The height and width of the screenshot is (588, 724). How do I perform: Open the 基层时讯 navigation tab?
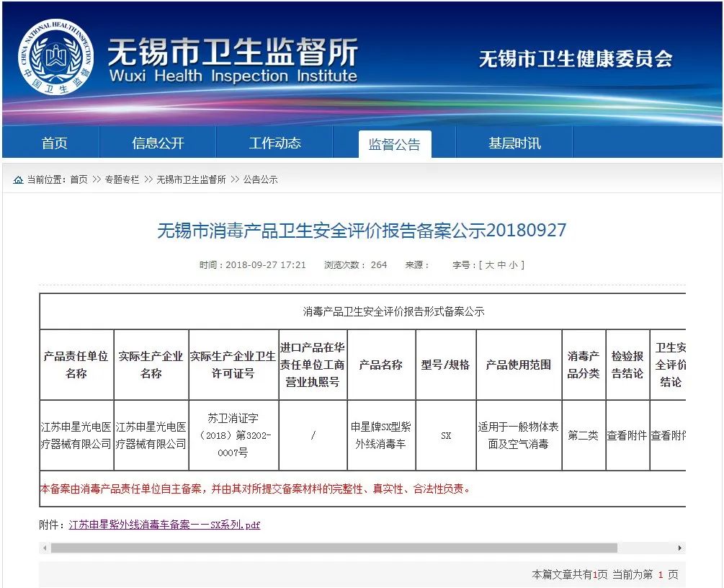coord(514,143)
